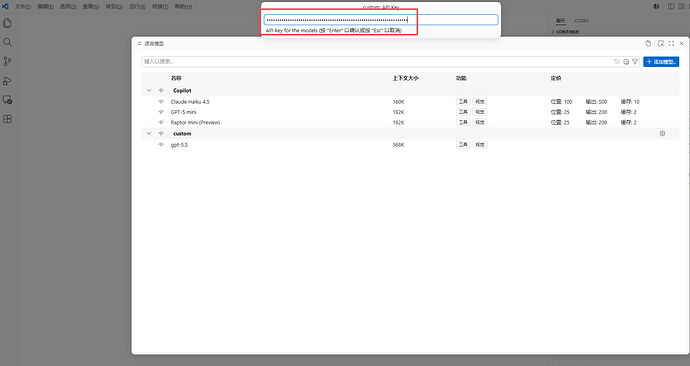
Task: Open the 转到 menu
Action: tap(114, 7)
